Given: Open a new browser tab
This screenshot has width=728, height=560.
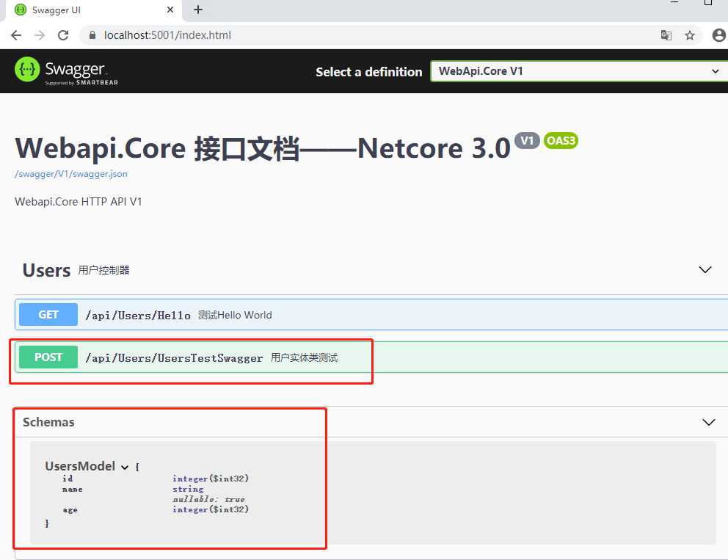Looking at the screenshot, I should pos(198,10).
